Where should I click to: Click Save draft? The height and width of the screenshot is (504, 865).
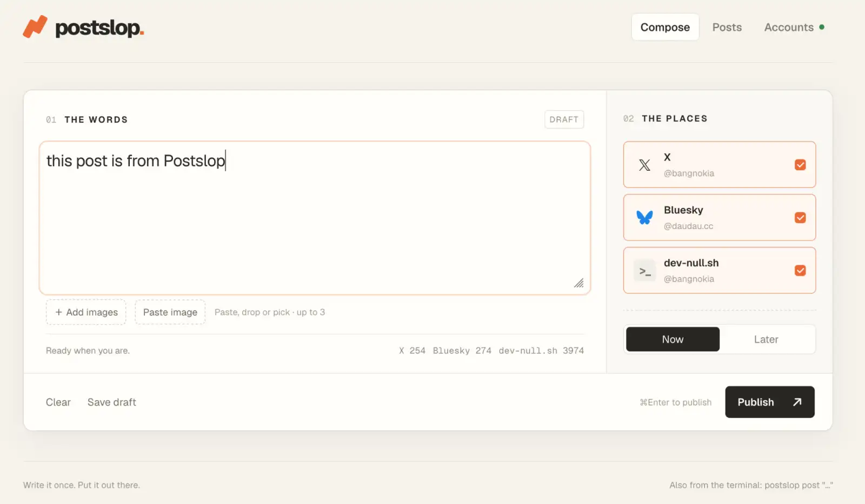click(111, 402)
